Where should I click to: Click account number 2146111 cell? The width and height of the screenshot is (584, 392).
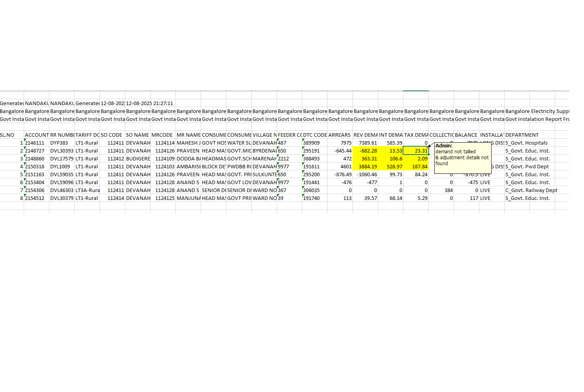tap(36, 143)
